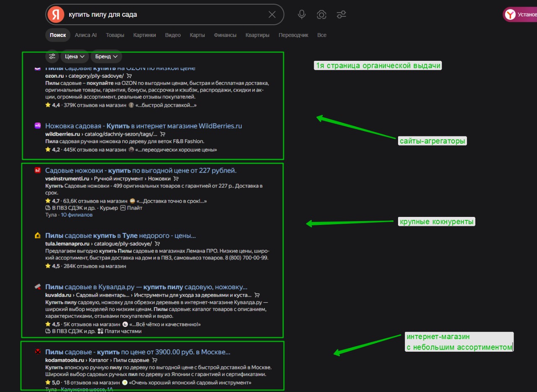Click the Плайт icon in vseinstrumenti result

123,208
